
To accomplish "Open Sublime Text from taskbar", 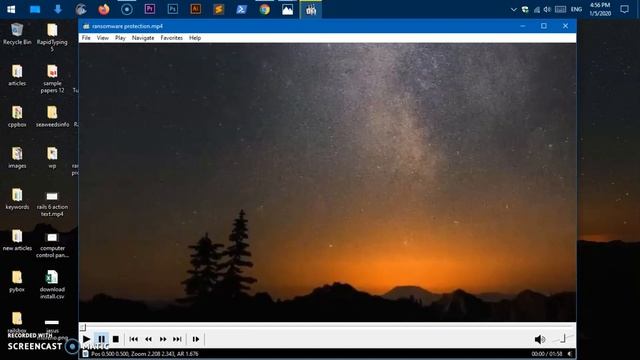I will coord(218,9).
